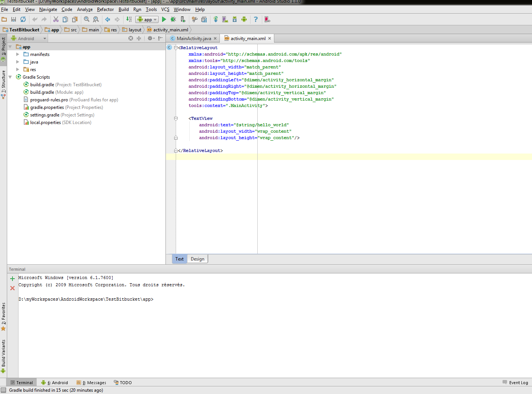Cut selection using the scissors toolbar icon

[56, 19]
